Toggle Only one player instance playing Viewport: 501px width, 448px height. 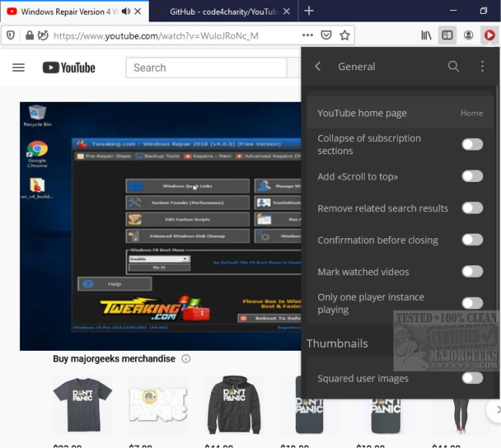pos(472,303)
